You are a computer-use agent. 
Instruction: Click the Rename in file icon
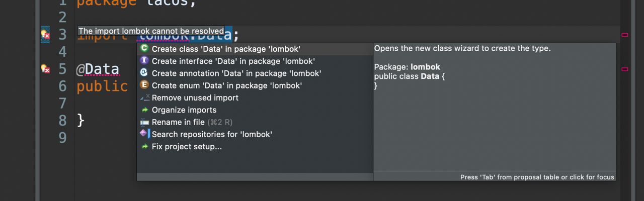pos(145,122)
